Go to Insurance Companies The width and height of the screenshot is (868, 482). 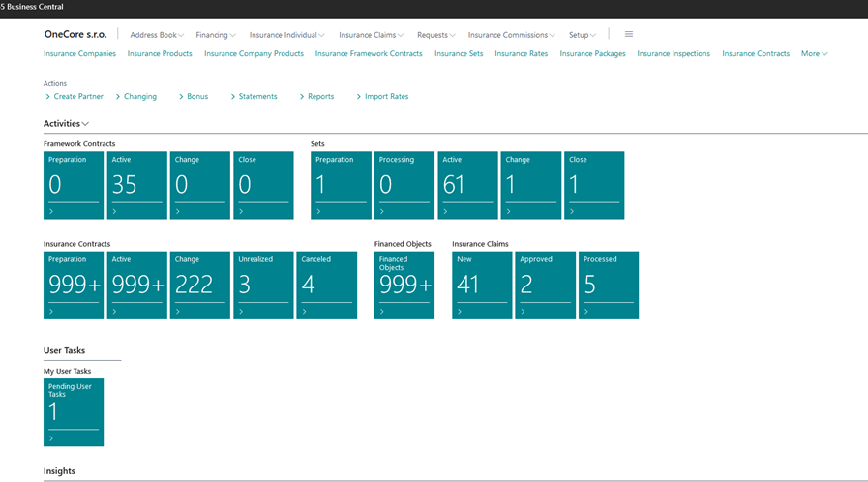click(79, 54)
